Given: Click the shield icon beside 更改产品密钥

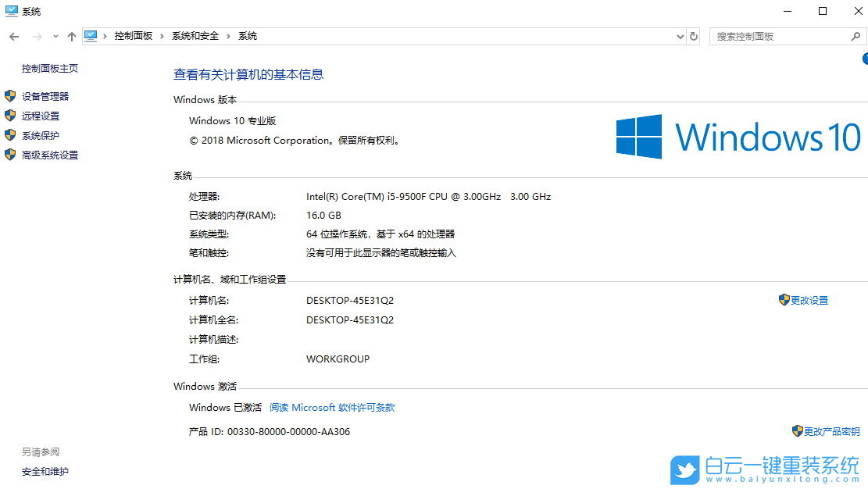Looking at the screenshot, I should point(796,430).
